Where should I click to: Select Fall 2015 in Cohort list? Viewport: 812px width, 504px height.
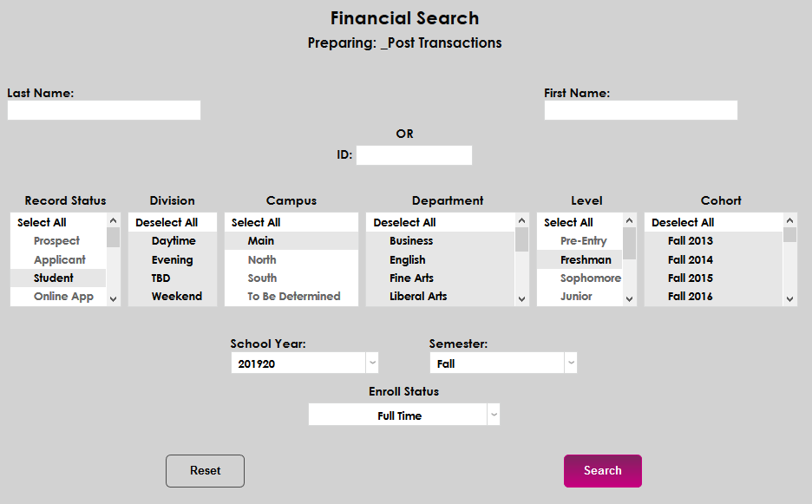tap(691, 278)
